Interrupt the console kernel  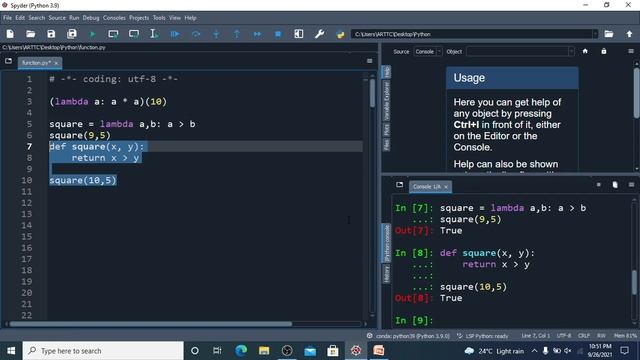[599, 184]
